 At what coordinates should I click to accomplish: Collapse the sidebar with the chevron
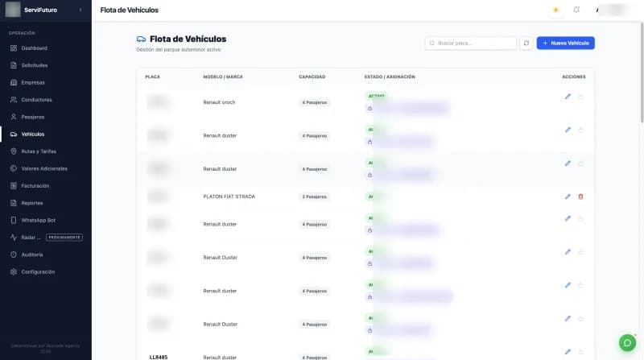[80, 10]
